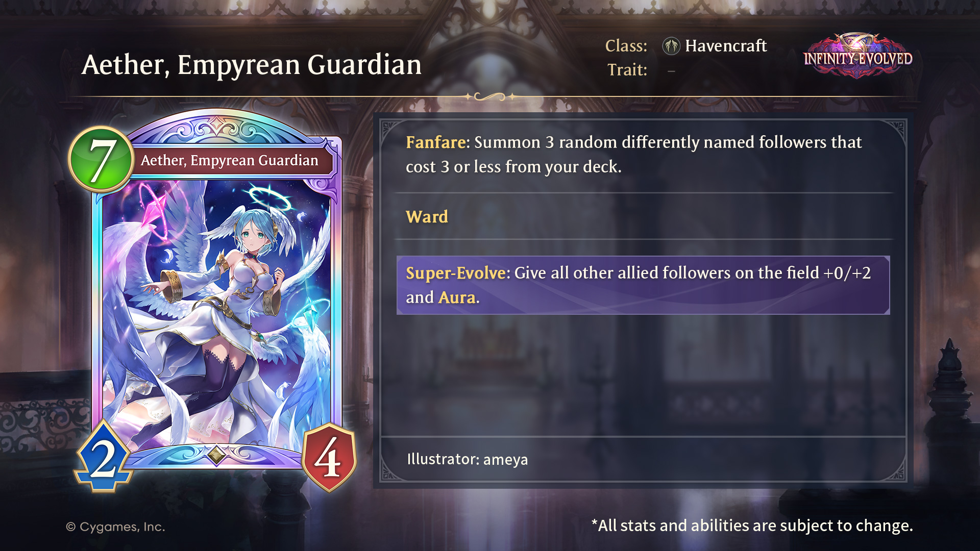Click the green cost 7 orb
Screen dimensions: 980x551
tap(101, 160)
